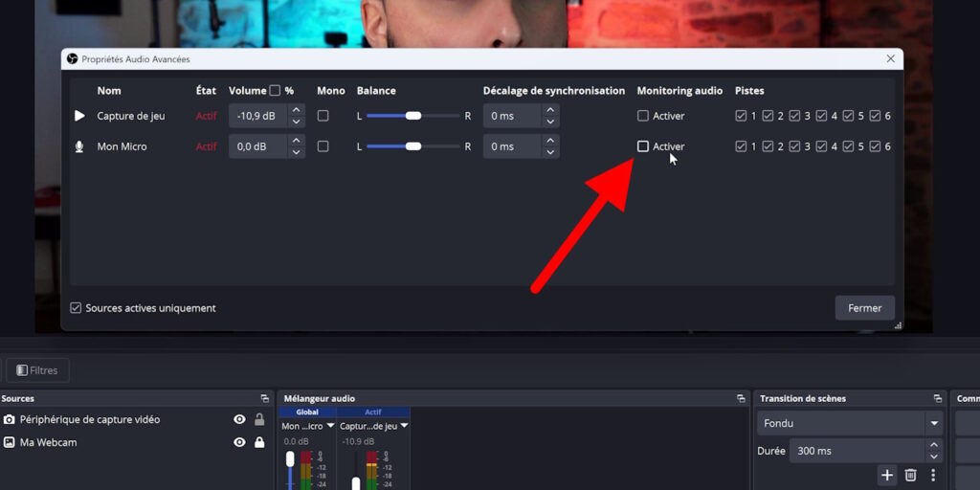980x490 pixels.
Task: Open transition properties three-dots menu
Action: click(933, 475)
